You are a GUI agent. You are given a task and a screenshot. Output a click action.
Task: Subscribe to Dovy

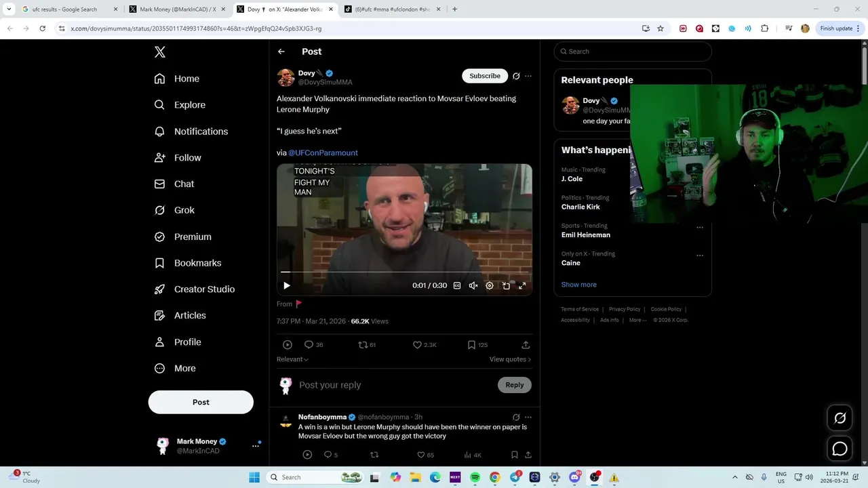pos(485,76)
